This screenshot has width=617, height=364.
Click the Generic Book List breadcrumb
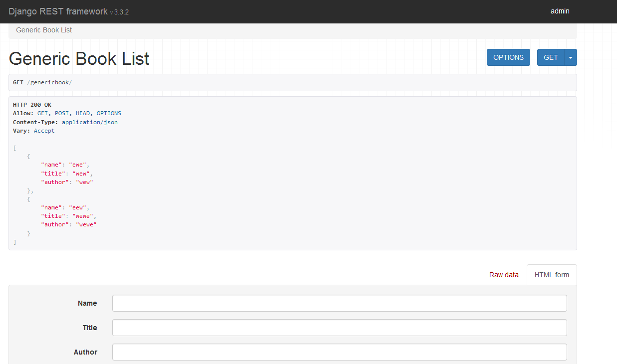44,30
